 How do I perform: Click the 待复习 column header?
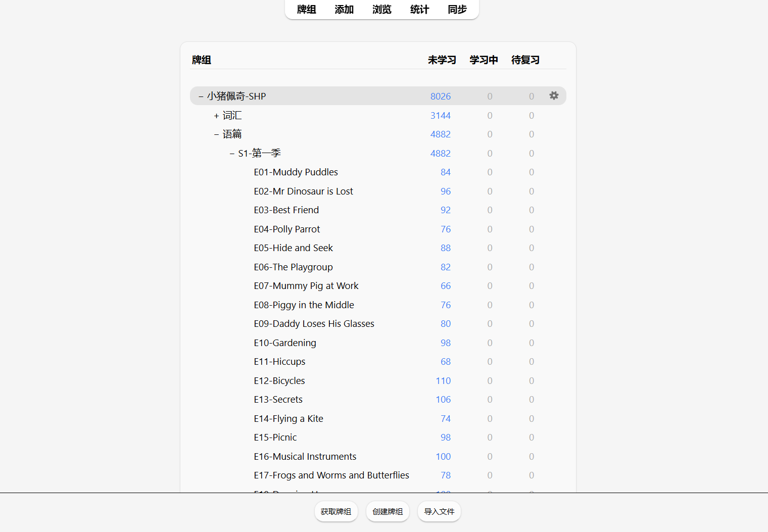[x=525, y=60]
